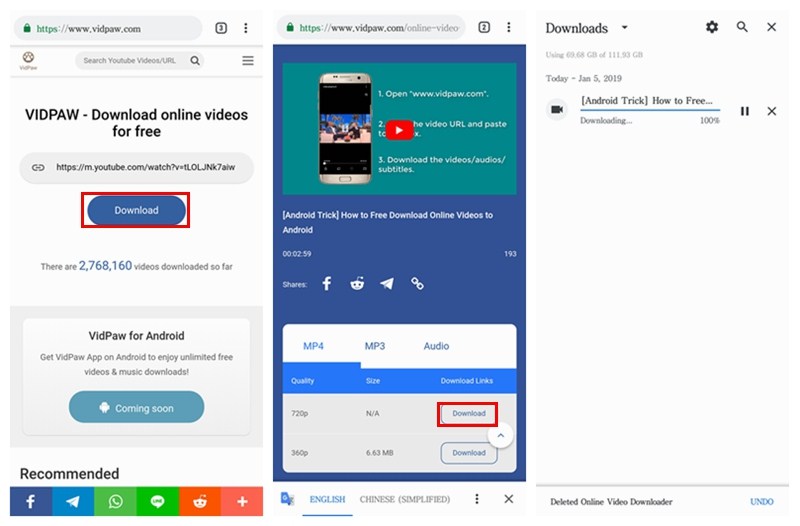
Task: Switch to the Audio tab
Action: (x=436, y=346)
